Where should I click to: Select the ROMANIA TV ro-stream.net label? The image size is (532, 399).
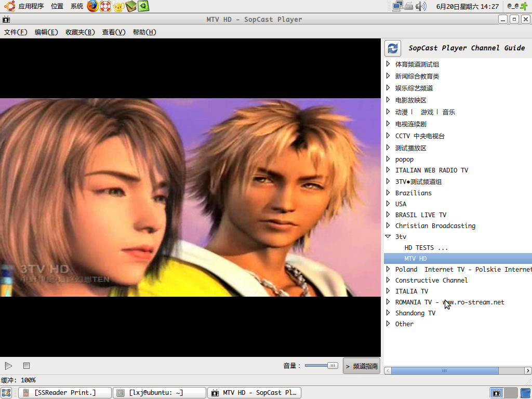pyautogui.click(x=449, y=302)
